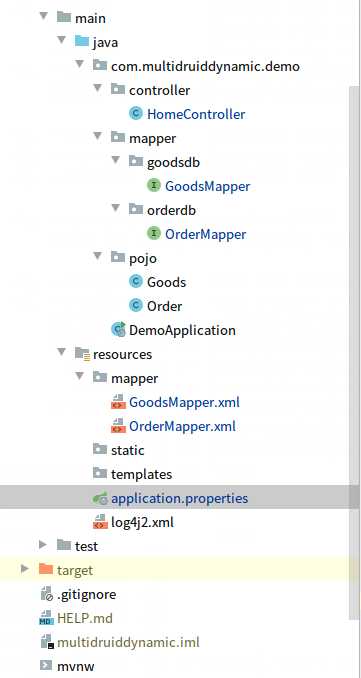Collapse the com.multidruiddynamic.demo package arrow

point(80,64)
